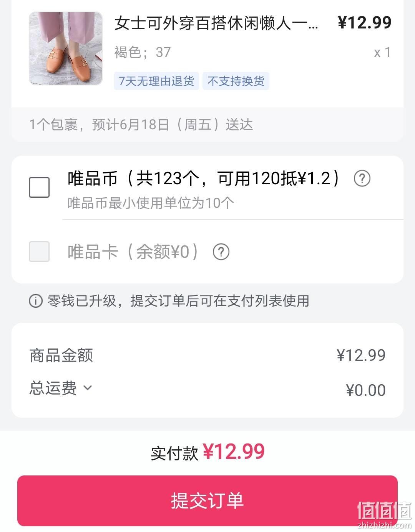Open the 唯品币 help question mark icon

[362, 178]
